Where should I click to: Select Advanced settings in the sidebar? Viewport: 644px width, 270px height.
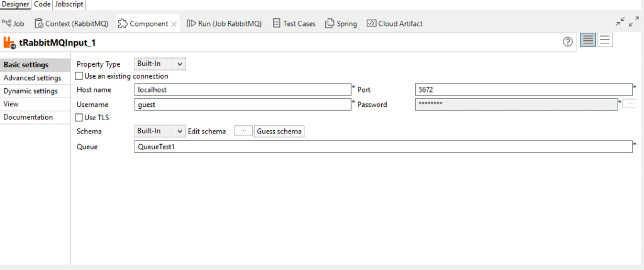pos(33,77)
